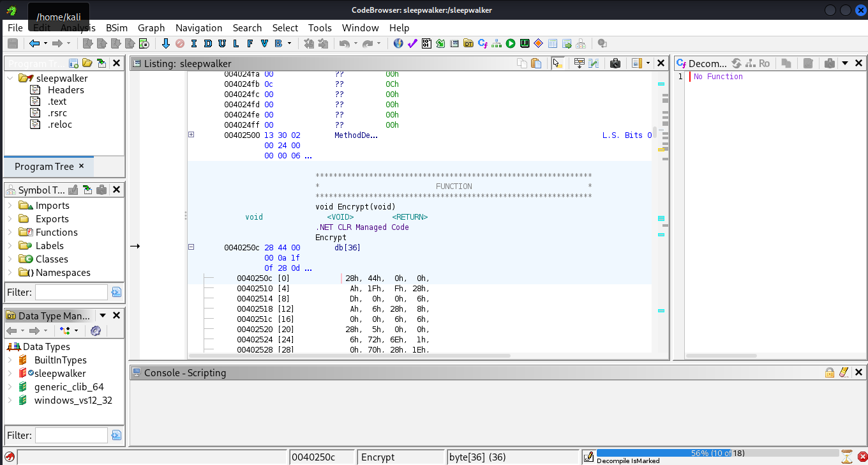Toggle console scroll lock icon
The width and height of the screenshot is (868, 465).
tap(830, 372)
